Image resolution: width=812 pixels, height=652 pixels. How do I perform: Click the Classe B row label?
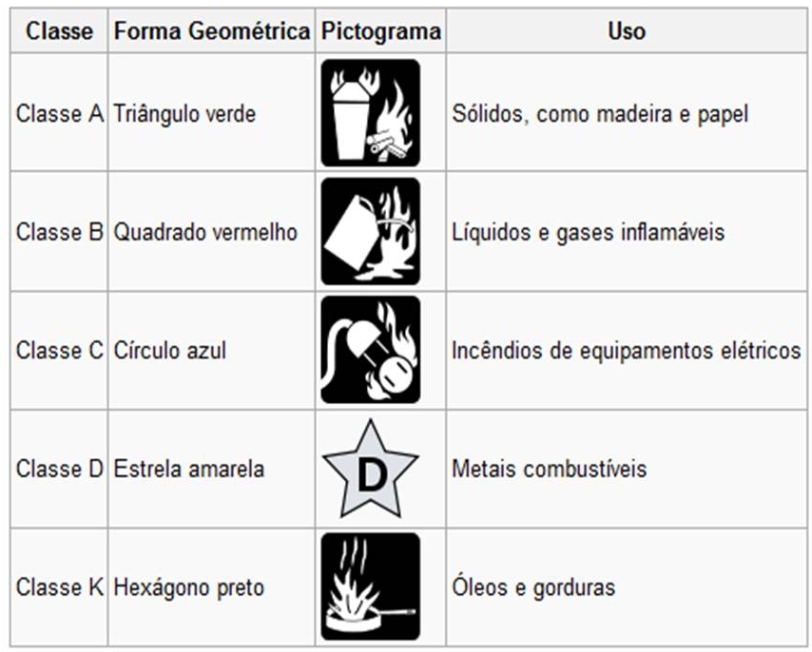pos(60,232)
